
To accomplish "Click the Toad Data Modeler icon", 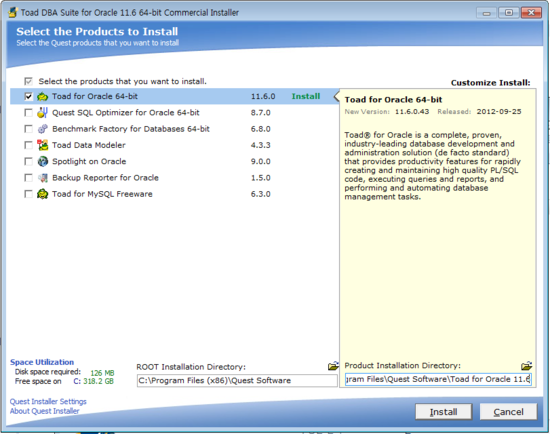I will pyautogui.click(x=42, y=145).
